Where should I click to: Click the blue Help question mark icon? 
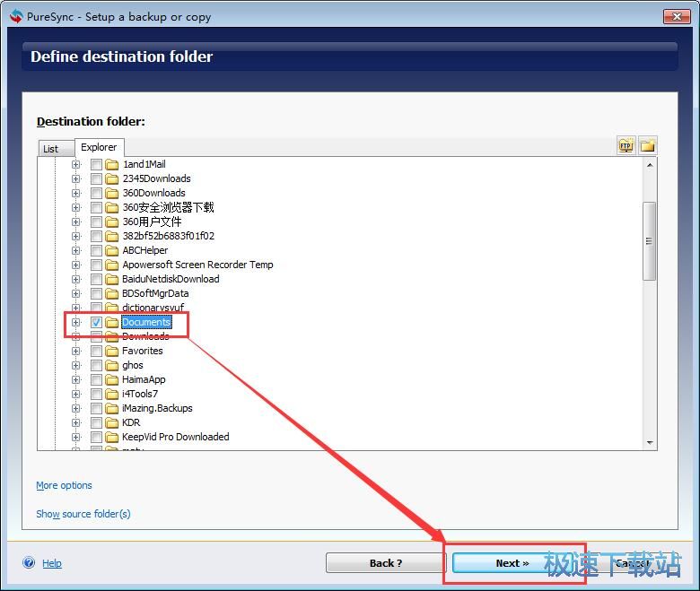29,562
